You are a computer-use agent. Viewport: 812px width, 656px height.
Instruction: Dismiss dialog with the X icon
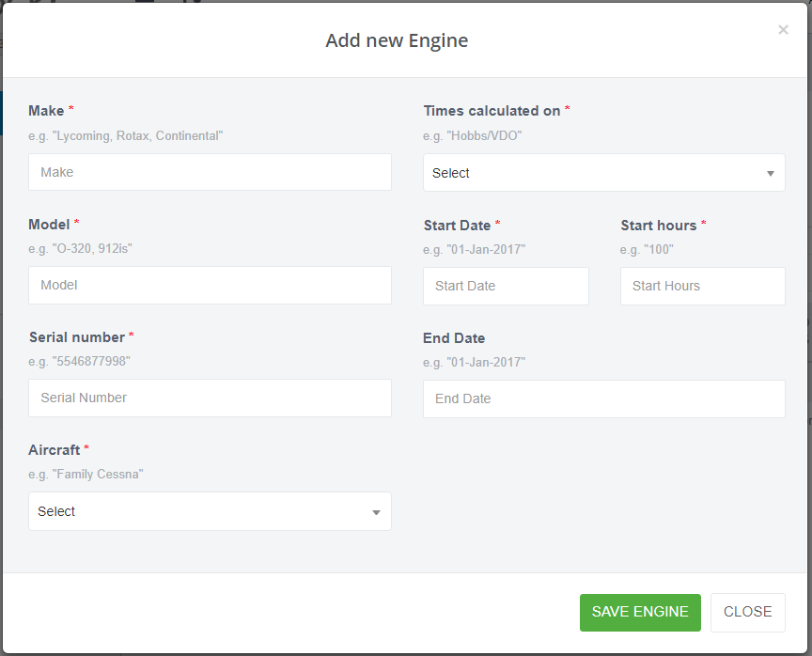click(x=783, y=30)
